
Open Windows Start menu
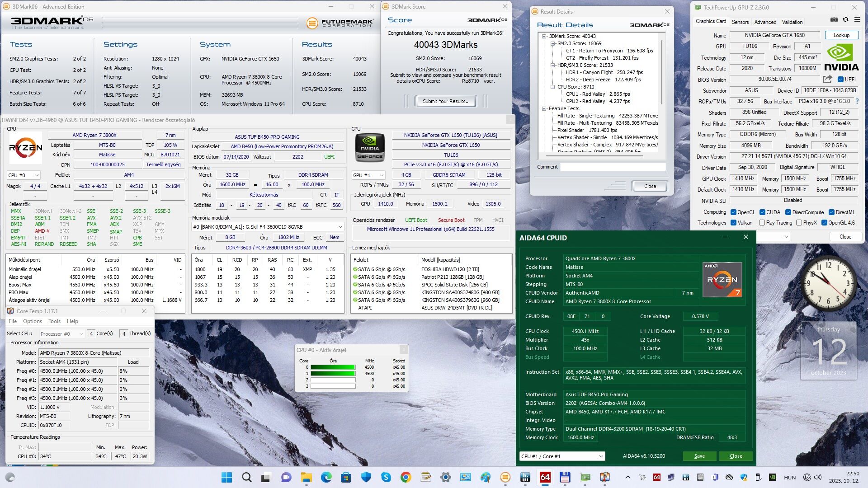[x=226, y=477]
